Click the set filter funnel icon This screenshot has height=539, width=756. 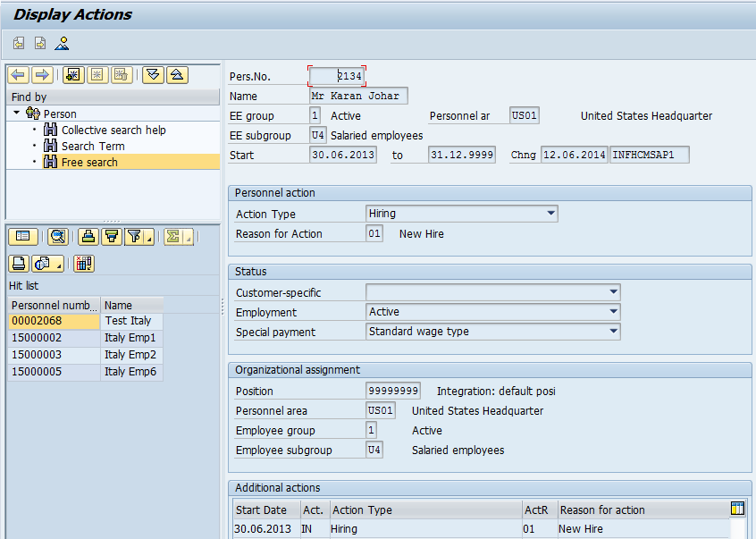pos(135,236)
